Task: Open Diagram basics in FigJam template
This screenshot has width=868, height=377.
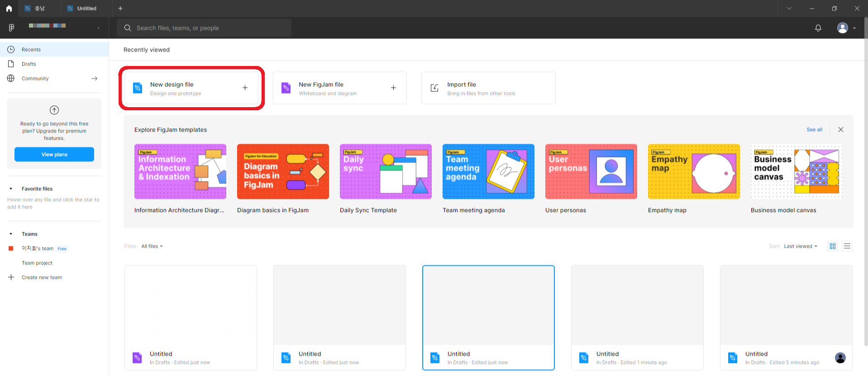Action: [x=283, y=171]
